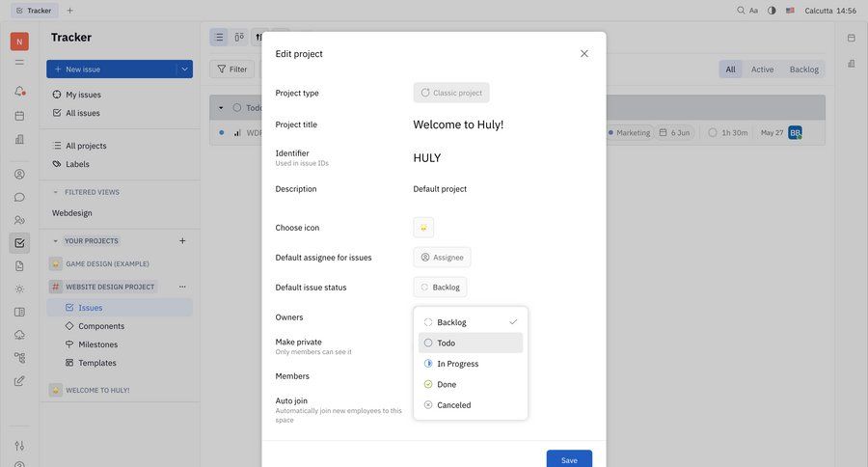Open Labels in sidebar
Image resolution: width=868 pixels, height=467 pixels.
(x=77, y=164)
